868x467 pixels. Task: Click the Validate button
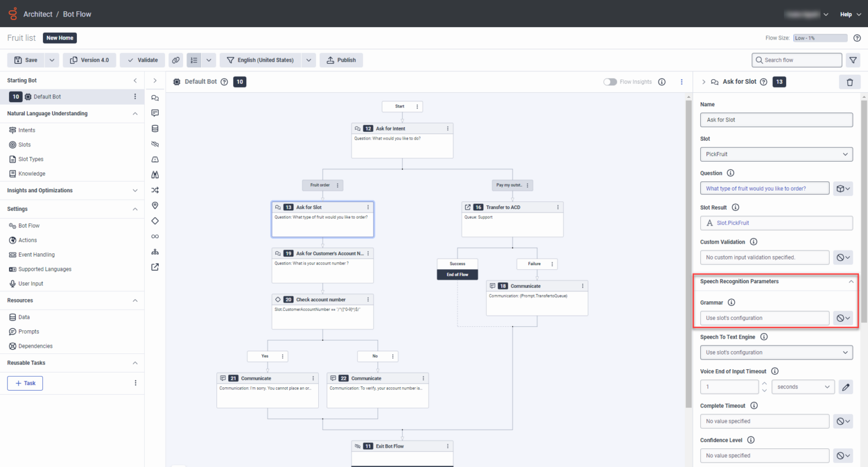click(142, 60)
